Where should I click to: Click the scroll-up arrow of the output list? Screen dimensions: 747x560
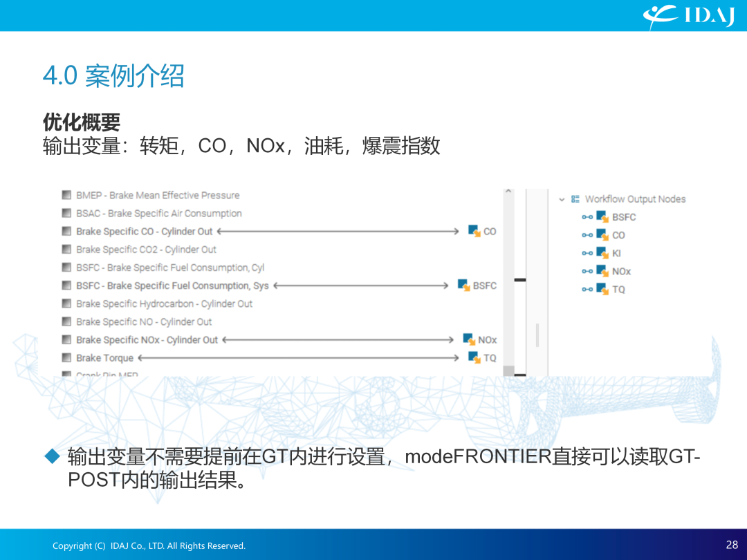[x=508, y=192]
